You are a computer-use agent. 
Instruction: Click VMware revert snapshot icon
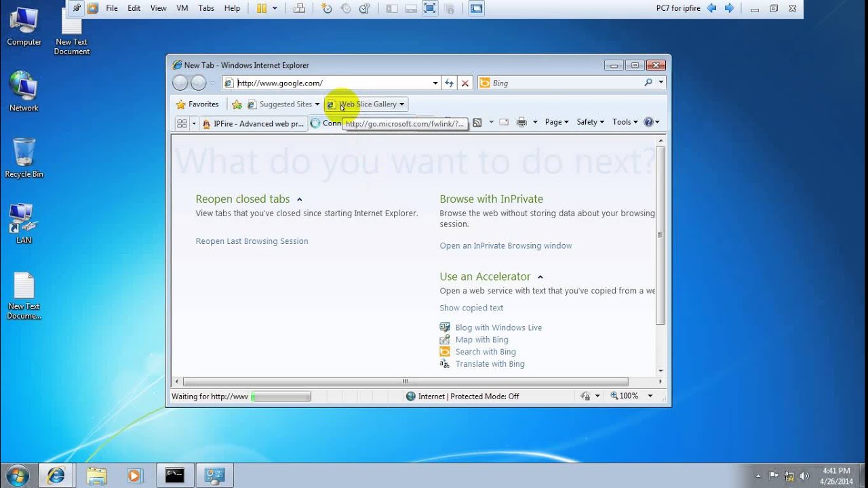point(346,8)
